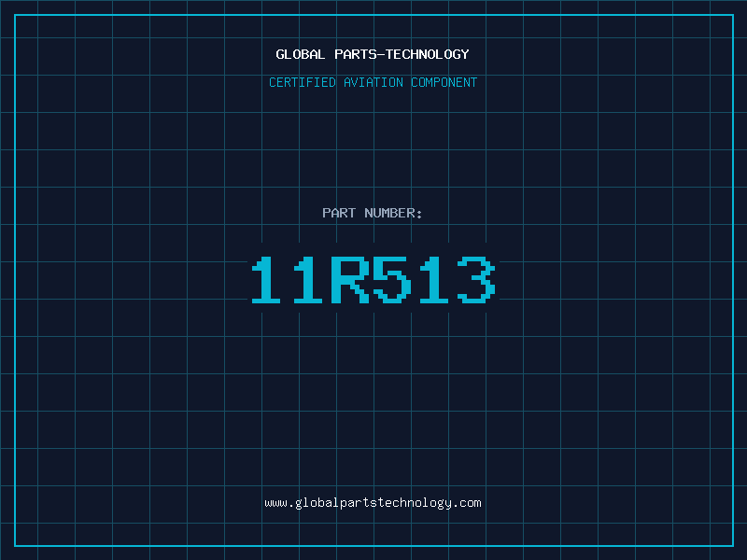Click the CERTIFIED AVIATION COMPONENT subtitle
This screenshot has width=747, height=560.
(x=373, y=82)
